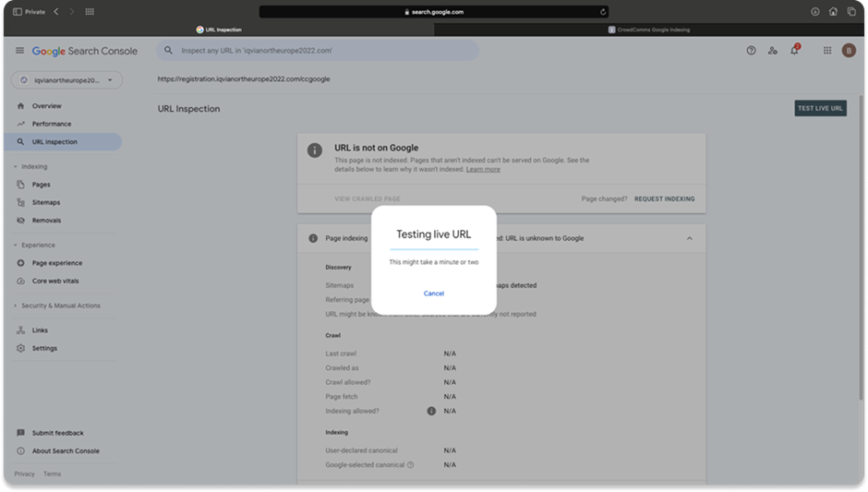This screenshot has height=492, width=868.
Task: Click the notifications bell icon
Action: [x=794, y=51]
